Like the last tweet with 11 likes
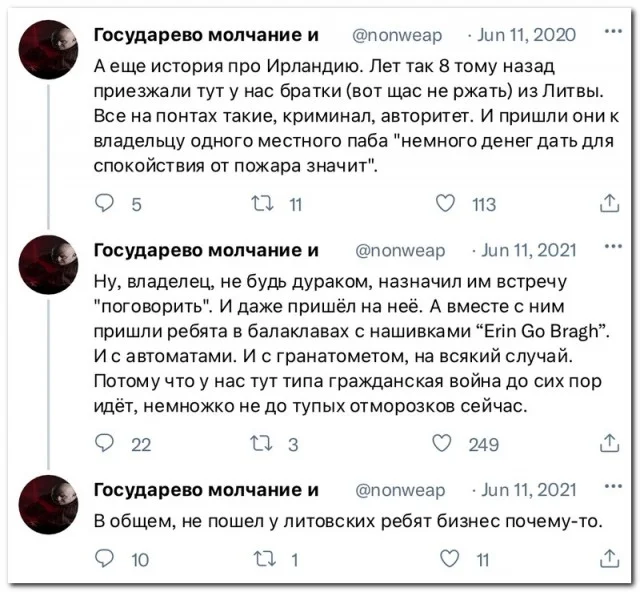This screenshot has height=592, width=640. click(448, 560)
